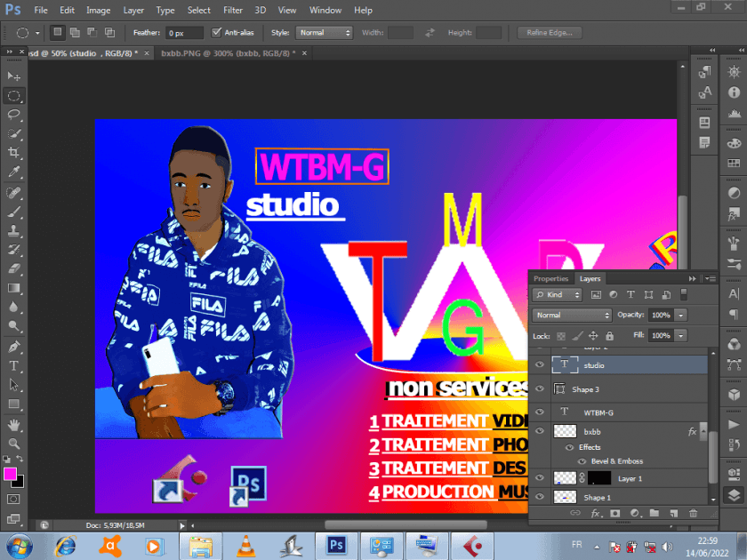Open the Layers panel options menu

tap(711, 278)
